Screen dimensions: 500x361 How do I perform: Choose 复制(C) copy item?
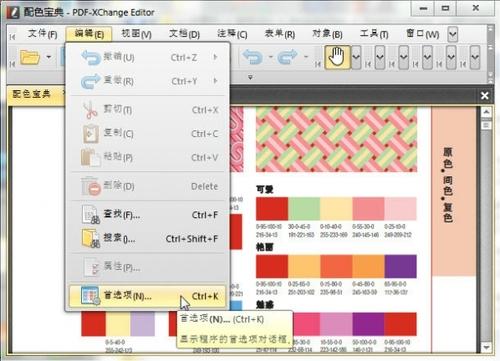pyautogui.click(x=148, y=133)
